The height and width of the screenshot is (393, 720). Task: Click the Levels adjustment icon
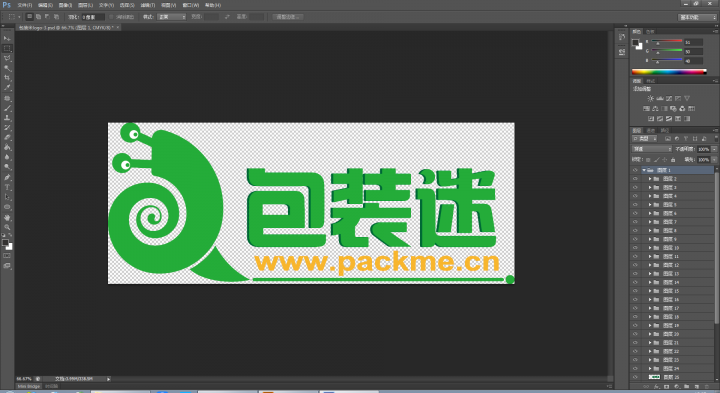660,98
